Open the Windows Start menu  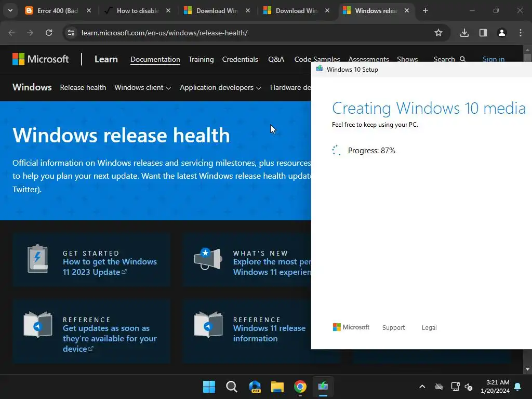point(209,387)
